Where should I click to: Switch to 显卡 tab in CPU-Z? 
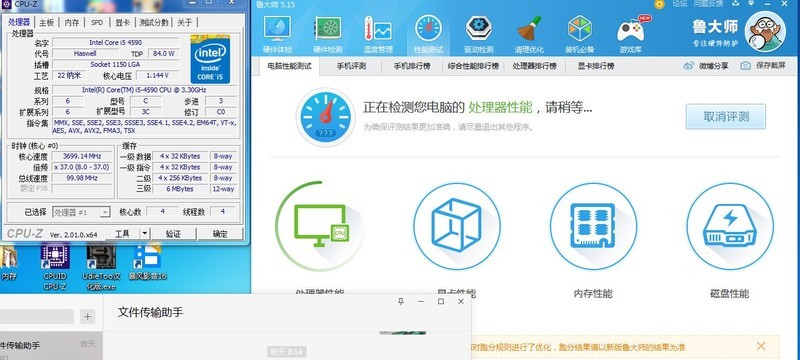(122, 22)
